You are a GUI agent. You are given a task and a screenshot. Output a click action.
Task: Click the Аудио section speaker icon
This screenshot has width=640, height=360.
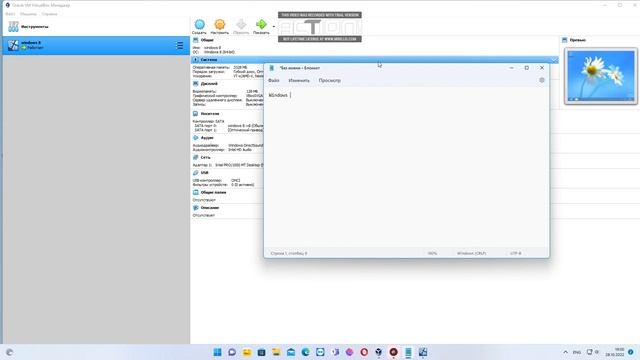click(x=196, y=138)
